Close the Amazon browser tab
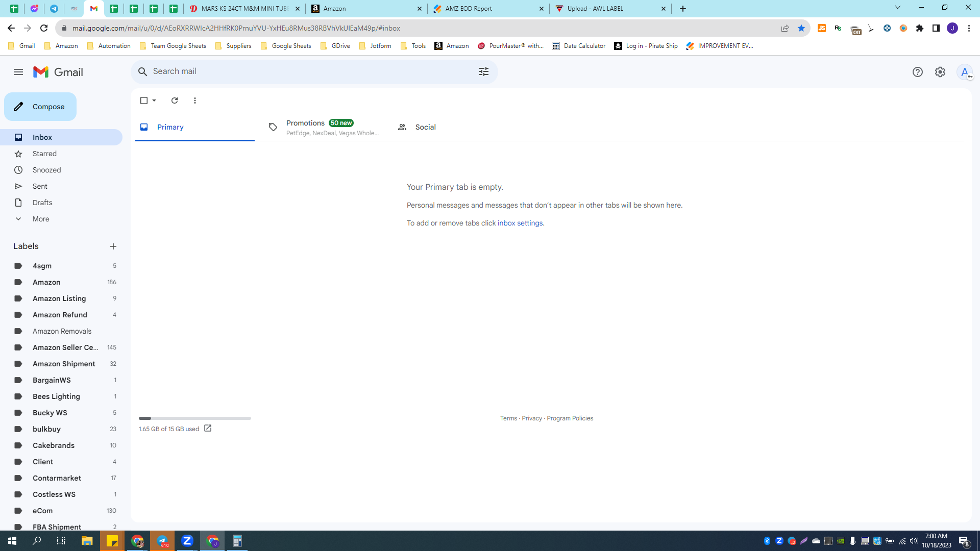Screen dimensions: 980x551 420,9
